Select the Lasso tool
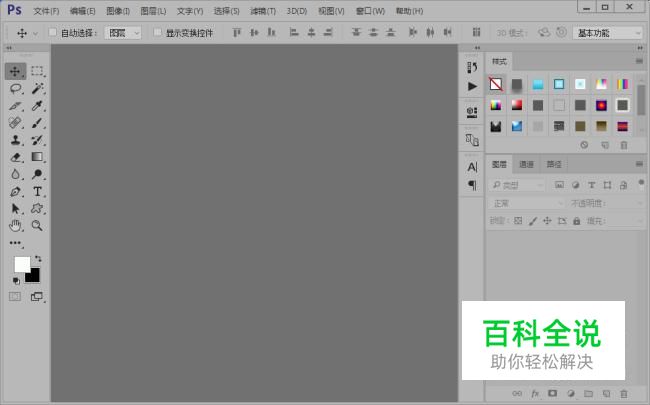 tap(15, 88)
